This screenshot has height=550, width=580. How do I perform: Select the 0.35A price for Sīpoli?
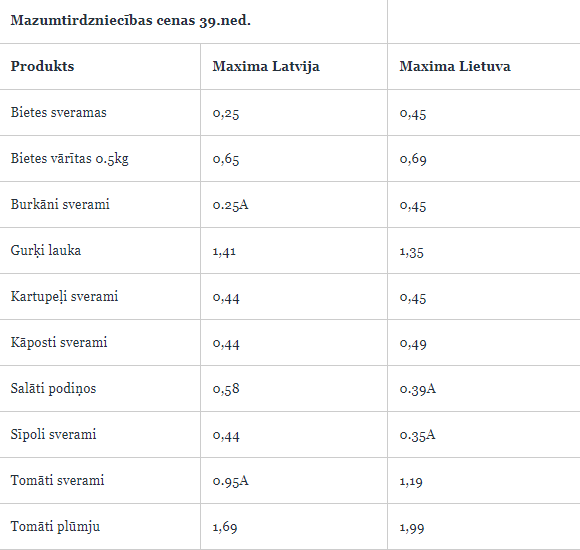[x=417, y=435]
